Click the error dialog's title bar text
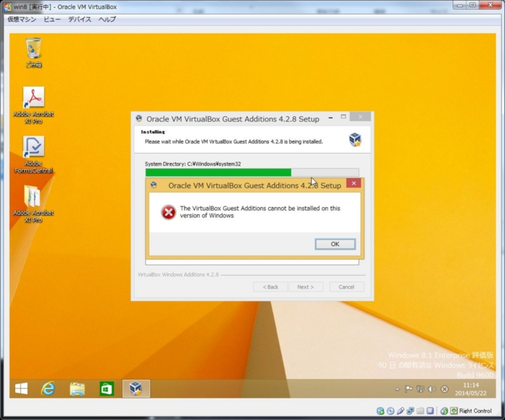 [255, 185]
